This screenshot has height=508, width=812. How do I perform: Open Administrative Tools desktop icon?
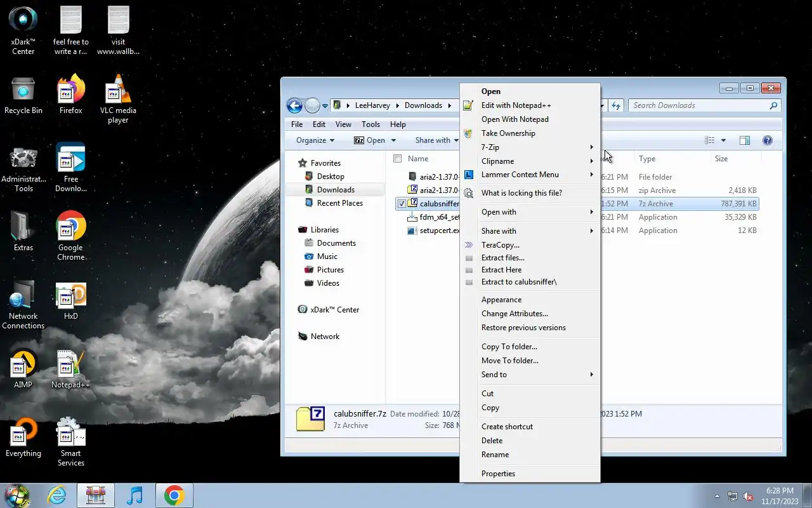click(23, 169)
